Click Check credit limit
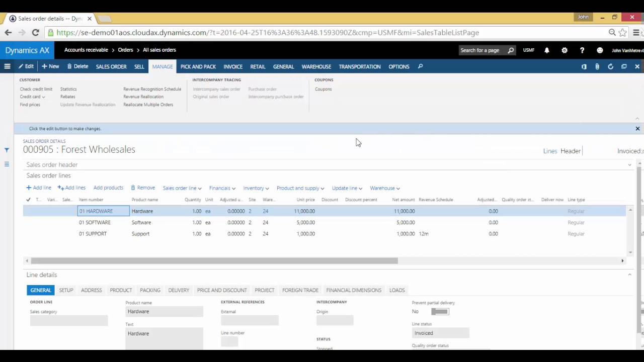 click(36, 89)
